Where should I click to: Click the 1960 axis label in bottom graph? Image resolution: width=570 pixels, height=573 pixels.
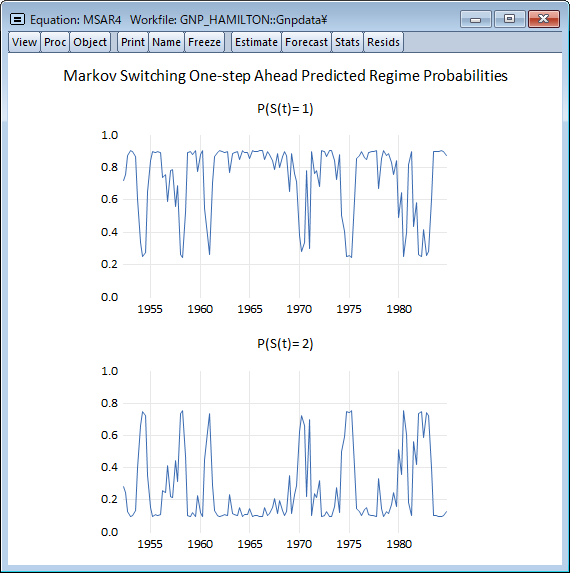(200, 544)
